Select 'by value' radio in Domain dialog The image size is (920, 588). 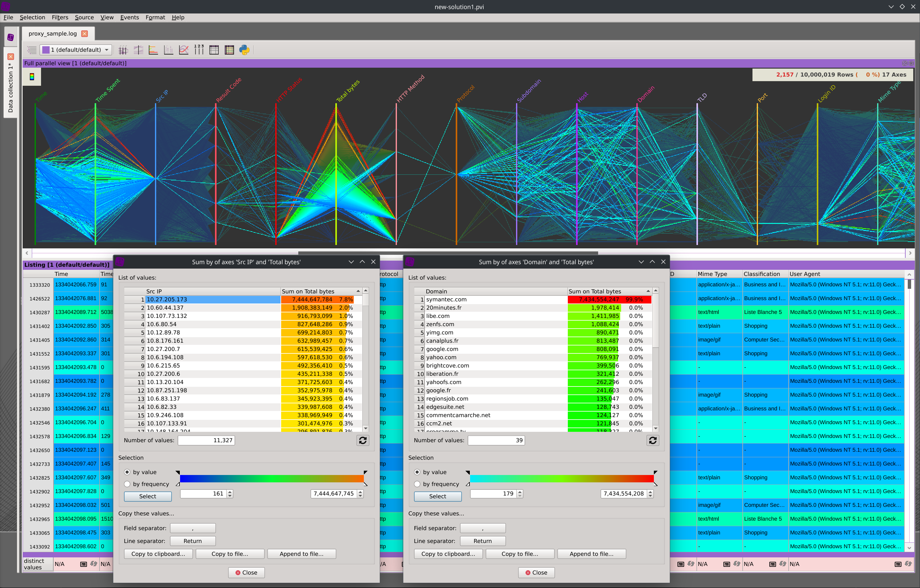click(417, 472)
